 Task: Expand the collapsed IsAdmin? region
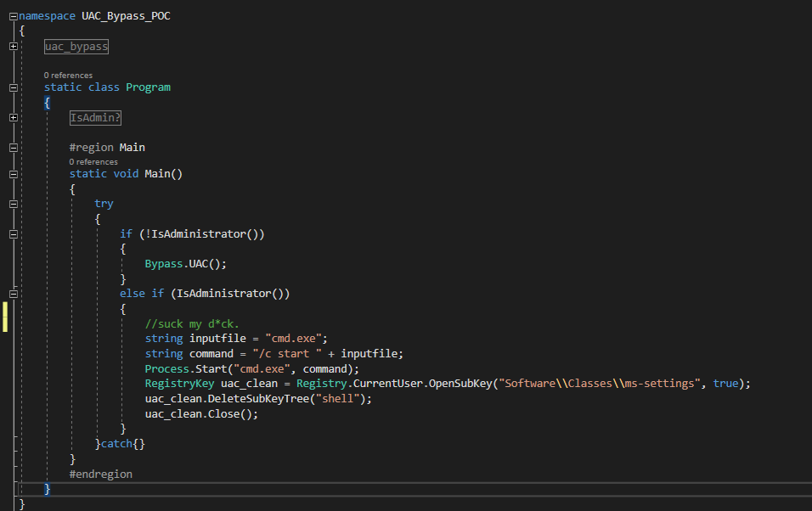coord(14,118)
